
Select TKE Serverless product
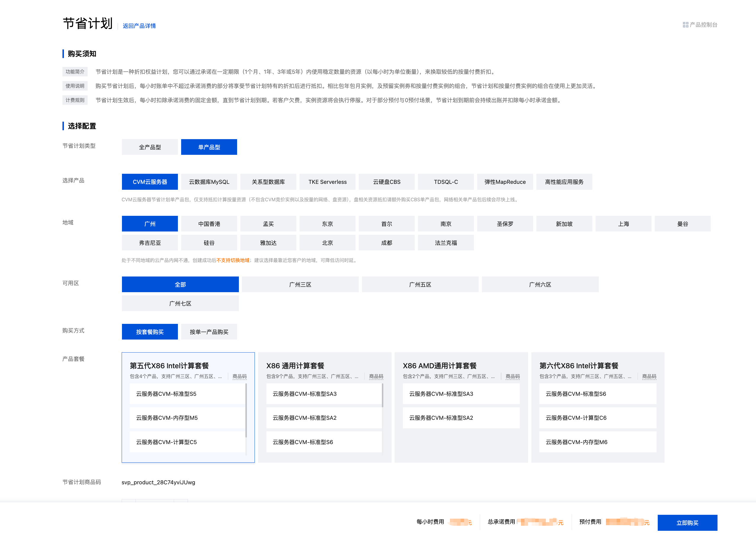coord(327,182)
